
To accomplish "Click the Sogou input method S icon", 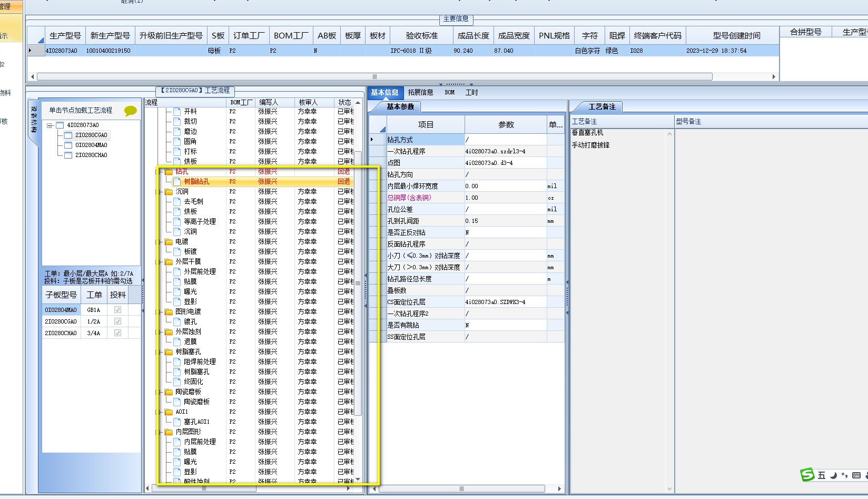I will [x=807, y=475].
